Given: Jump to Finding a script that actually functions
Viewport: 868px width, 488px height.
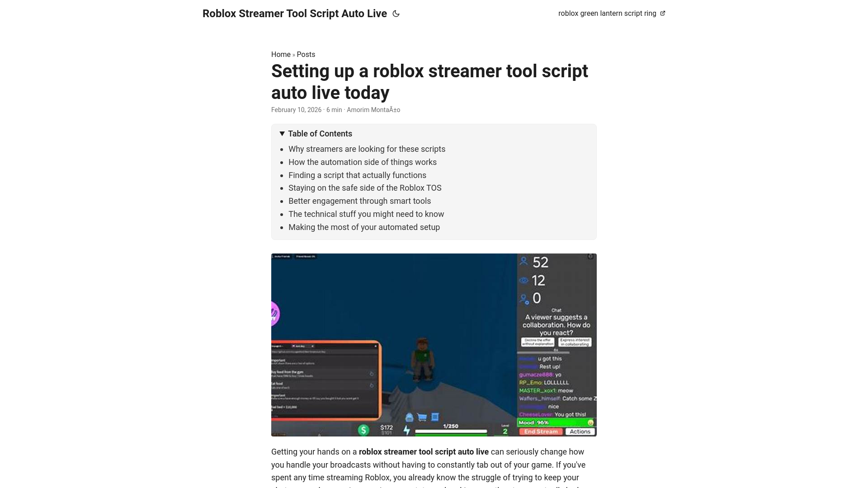Looking at the screenshot, I should [x=357, y=175].
